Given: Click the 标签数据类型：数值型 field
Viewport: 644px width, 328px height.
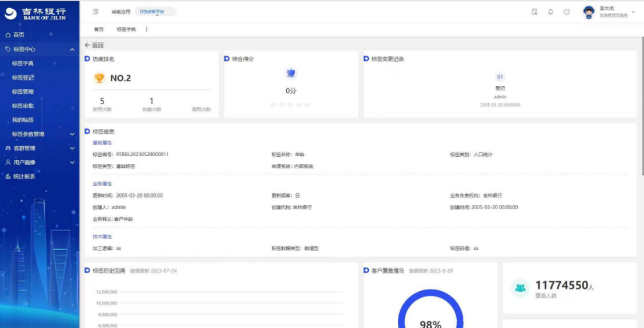Looking at the screenshot, I should coord(295,249).
